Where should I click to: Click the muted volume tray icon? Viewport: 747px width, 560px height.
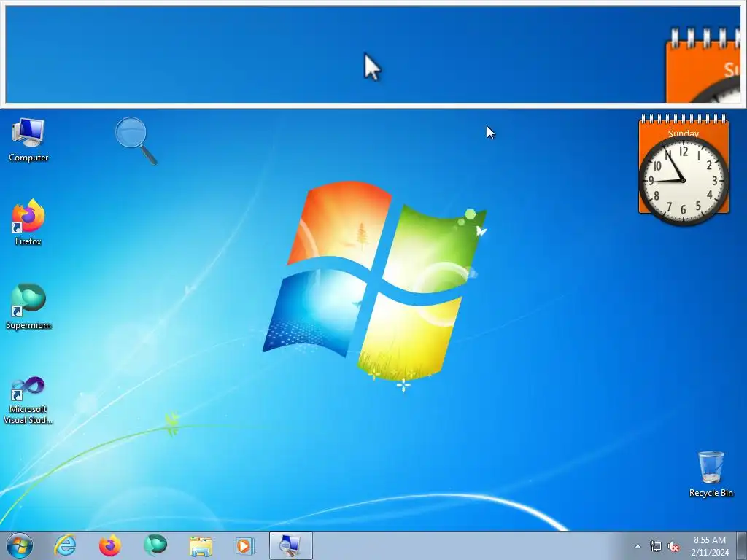(673, 546)
